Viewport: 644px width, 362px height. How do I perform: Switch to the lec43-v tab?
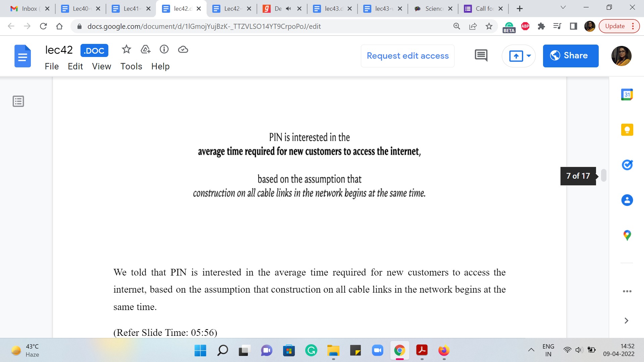382,9
